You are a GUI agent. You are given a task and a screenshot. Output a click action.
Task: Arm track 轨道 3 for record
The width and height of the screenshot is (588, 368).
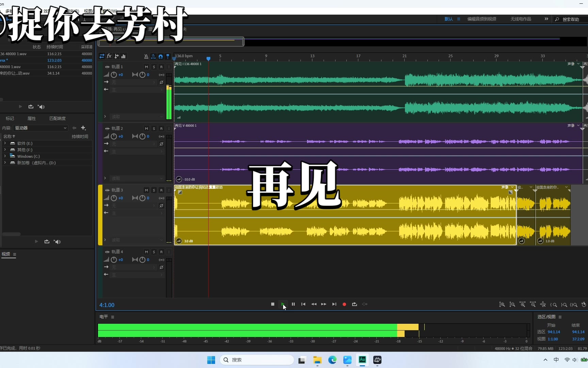pyautogui.click(x=161, y=190)
